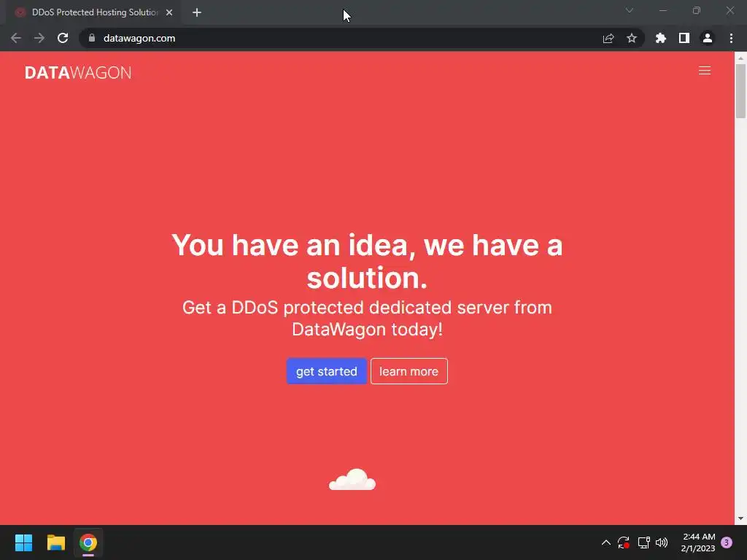The height and width of the screenshot is (560, 747).
Task: Click the sync status tray icon
Action: pos(624,542)
